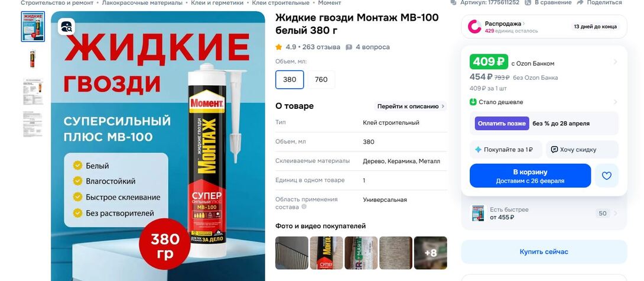
Task: Add item with В корзину button
Action: [x=530, y=176]
